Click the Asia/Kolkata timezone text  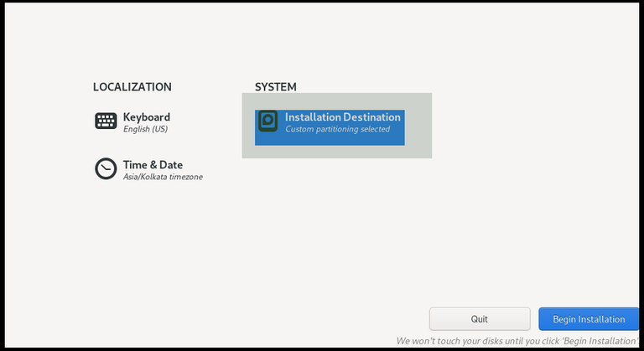(163, 177)
